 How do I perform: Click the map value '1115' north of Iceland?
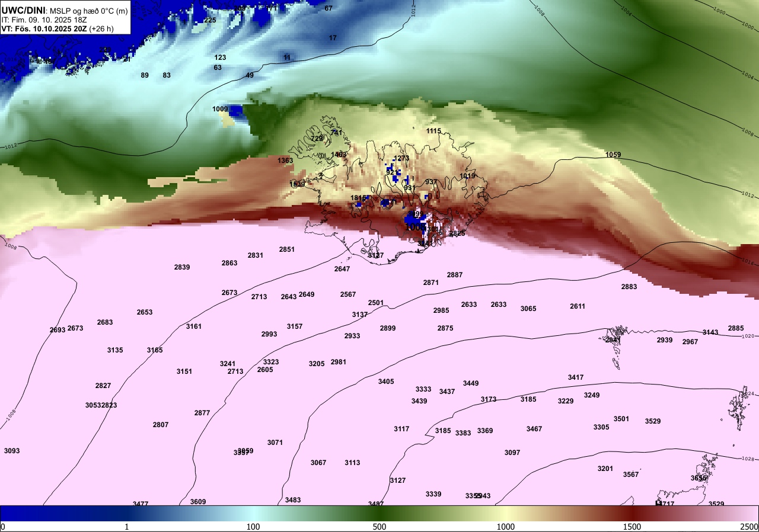pyautogui.click(x=434, y=131)
